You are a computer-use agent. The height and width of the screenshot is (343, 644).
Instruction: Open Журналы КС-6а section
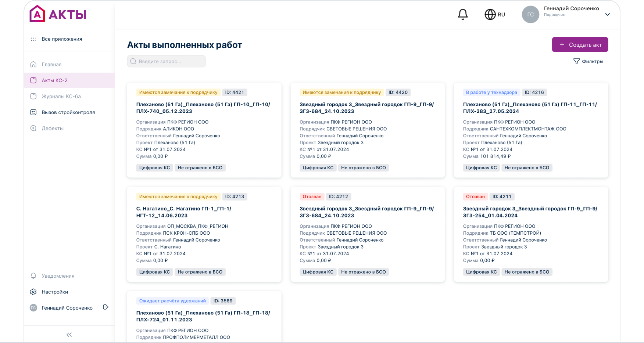click(61, 96)
